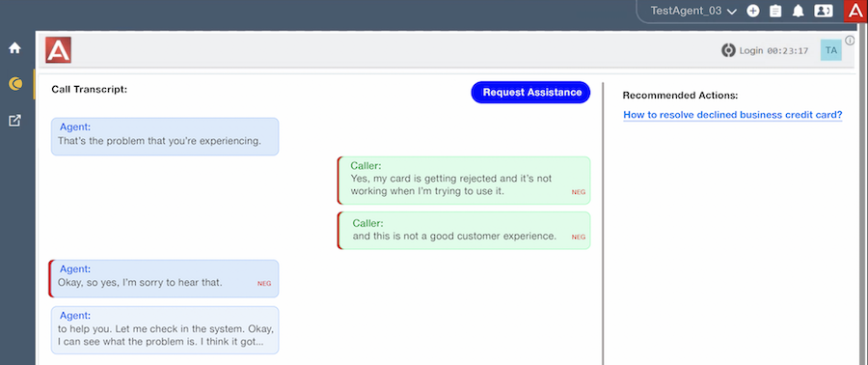This screenshot has width=868, height=365.
Task: Click the red A app logo in header
Action: click(x=58, y=50)
